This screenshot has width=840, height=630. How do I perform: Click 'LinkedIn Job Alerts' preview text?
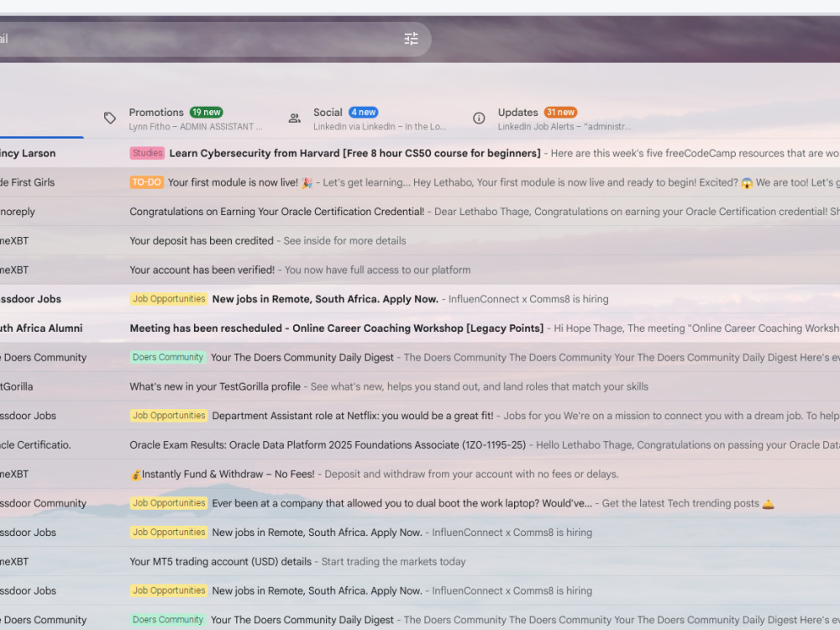pos(564,127)
